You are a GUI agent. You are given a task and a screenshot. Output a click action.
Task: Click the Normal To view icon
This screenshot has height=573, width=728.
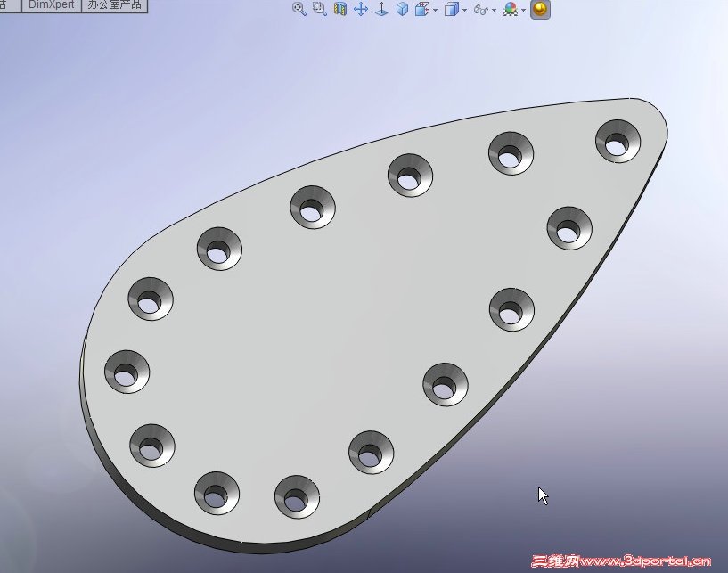click(x=381, y=9)
